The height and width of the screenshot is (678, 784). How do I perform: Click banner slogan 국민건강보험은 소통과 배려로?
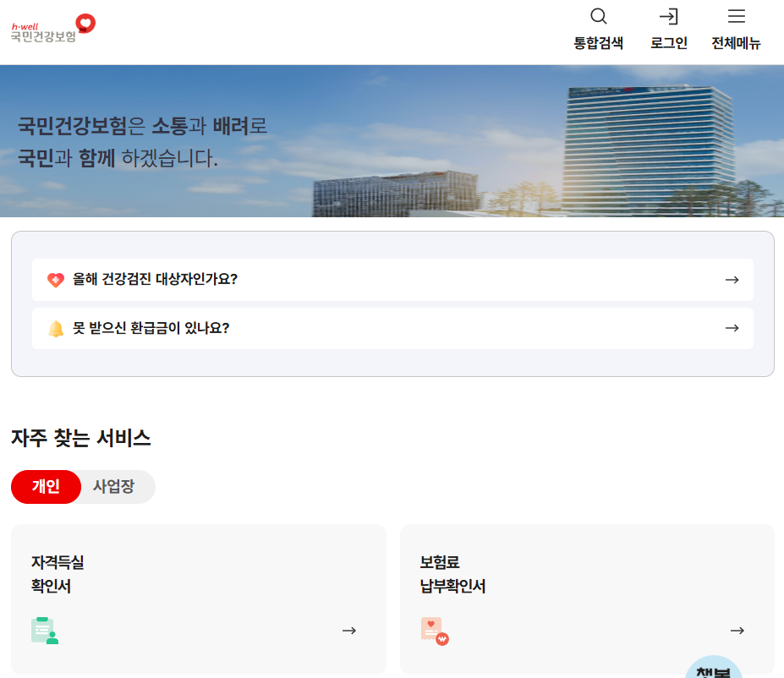(x=142, y=125)
